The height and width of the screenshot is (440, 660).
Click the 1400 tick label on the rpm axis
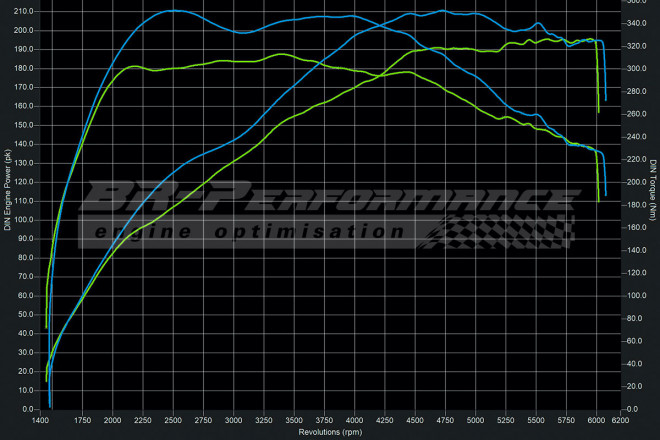tap(42, 423)
